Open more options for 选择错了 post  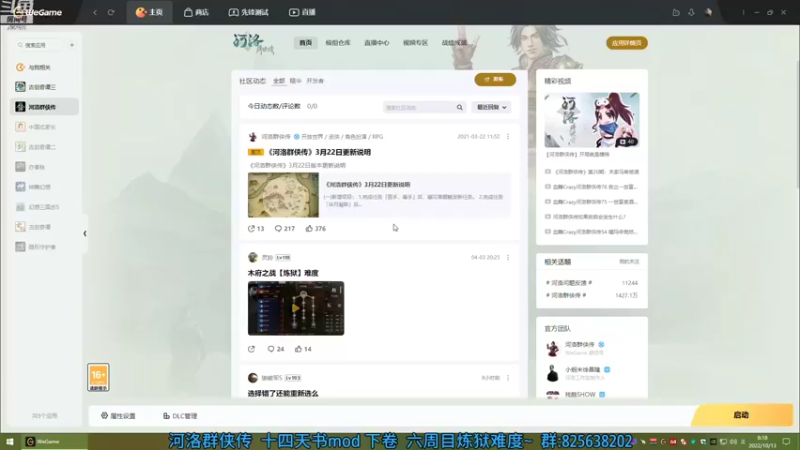click(508, 378)
